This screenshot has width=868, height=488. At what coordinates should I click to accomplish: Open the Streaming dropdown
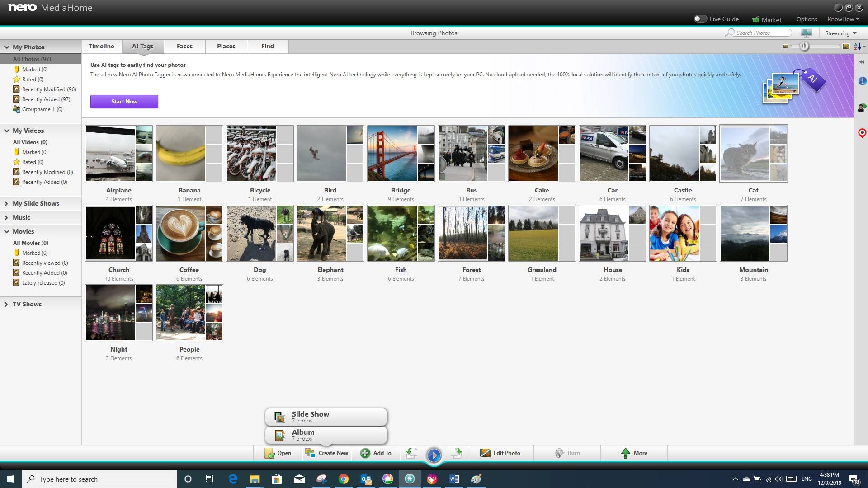click(x=840, y=33)
